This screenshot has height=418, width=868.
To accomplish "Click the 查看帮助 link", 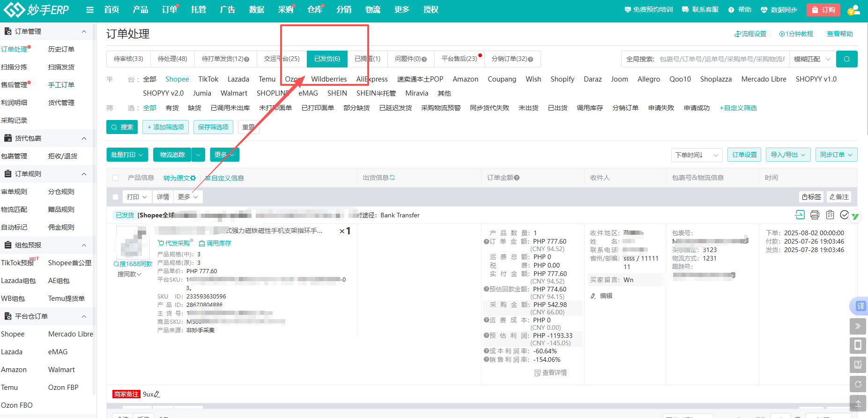I will (x=839, y=34).
